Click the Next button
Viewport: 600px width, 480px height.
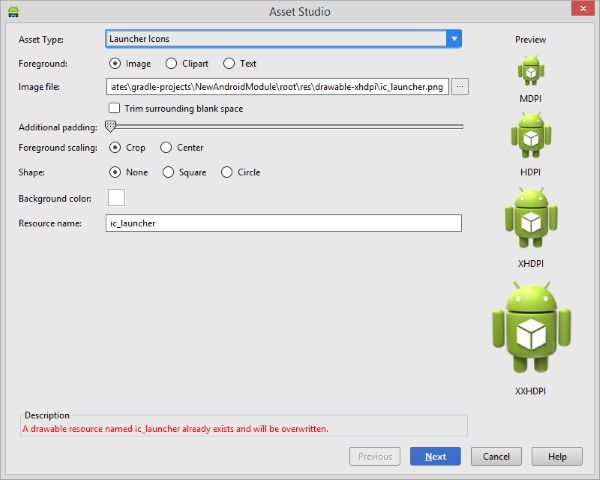[x=435, y=456]
